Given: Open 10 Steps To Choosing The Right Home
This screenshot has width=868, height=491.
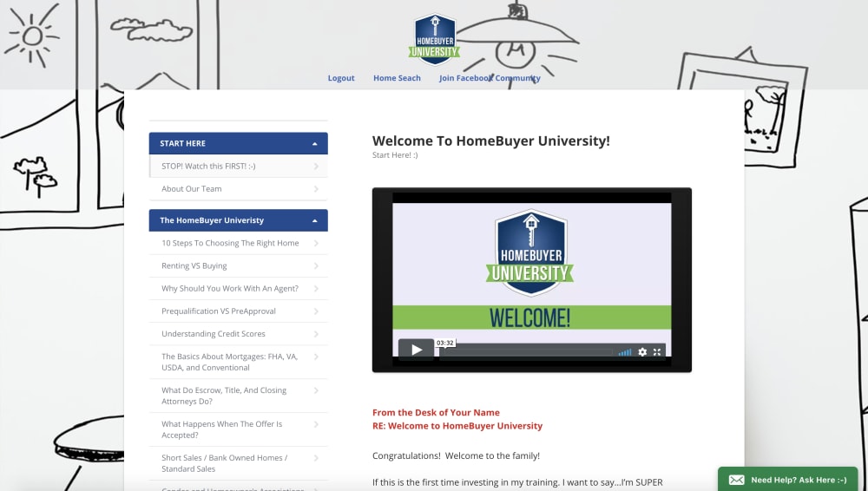Looking at the screenshot, I should coord(238,243).
